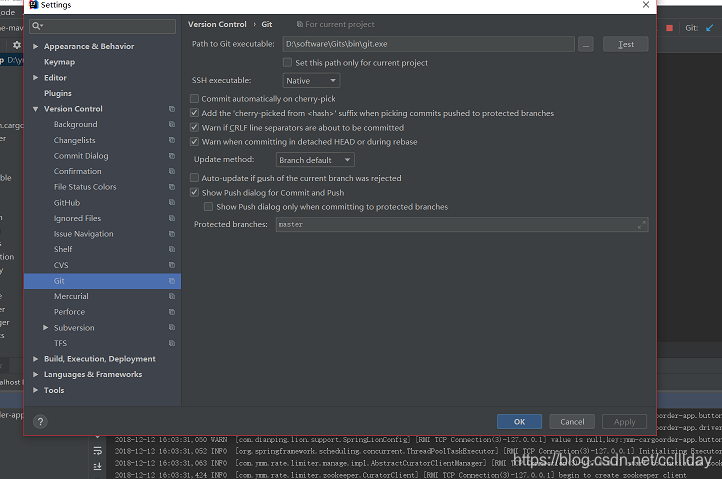
Task: Click the blue Git update arrow in IDE
Action: [x=710, y=28]
